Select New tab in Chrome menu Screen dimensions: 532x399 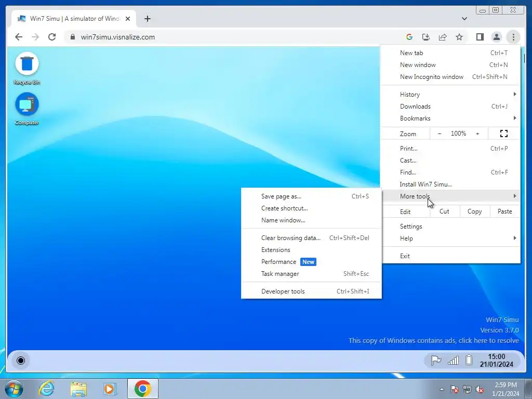450,53
